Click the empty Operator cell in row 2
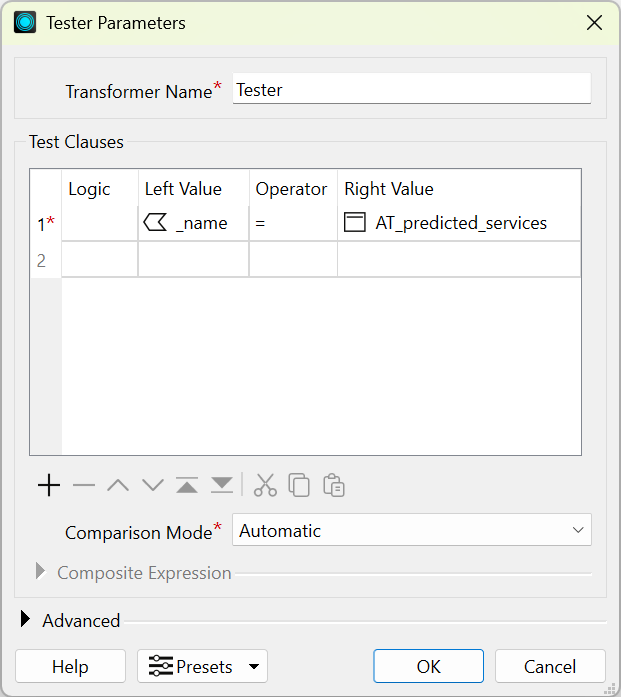621x697 pixels. [x=293, y=260]
